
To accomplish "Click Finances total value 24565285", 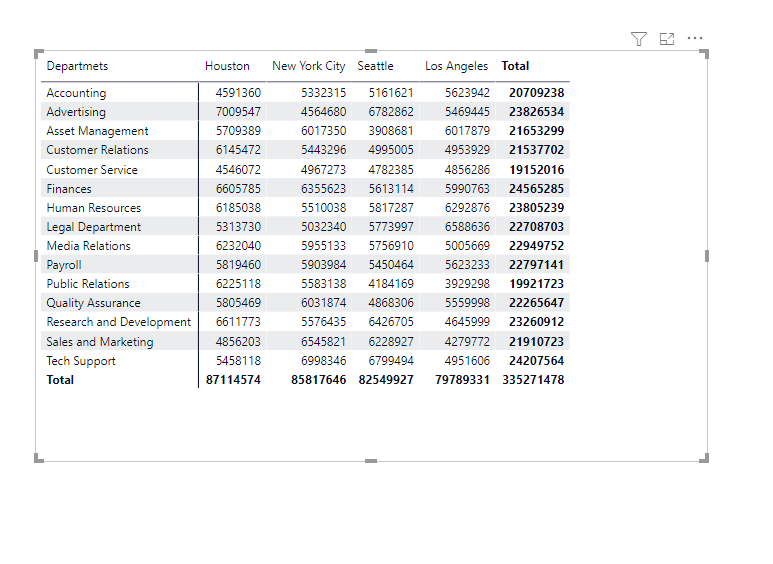I will [x=536, y=189].
